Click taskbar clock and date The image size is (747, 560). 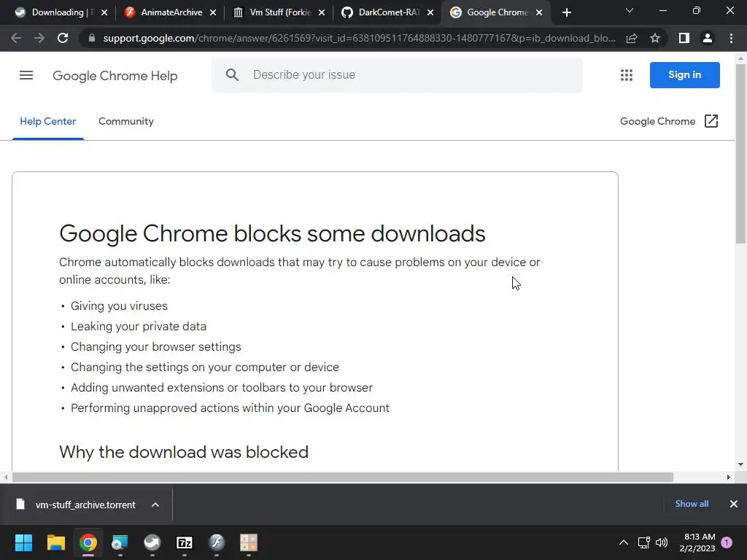(697, 542)
